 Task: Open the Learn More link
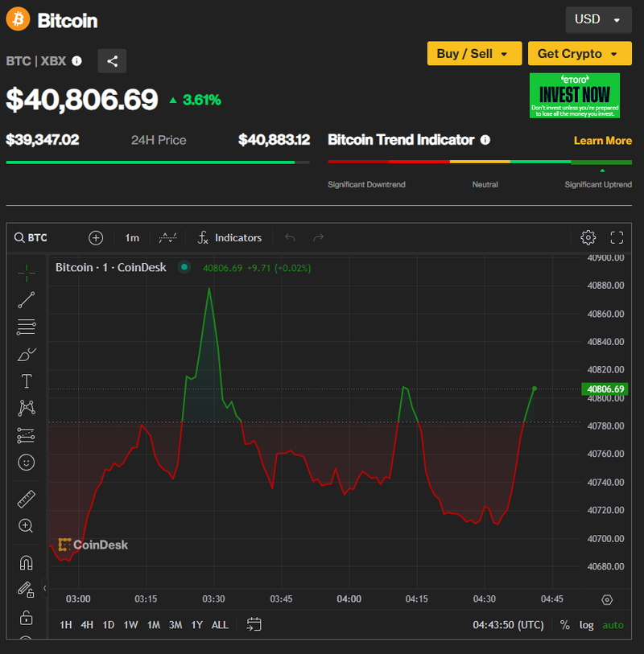click(602, 141)
